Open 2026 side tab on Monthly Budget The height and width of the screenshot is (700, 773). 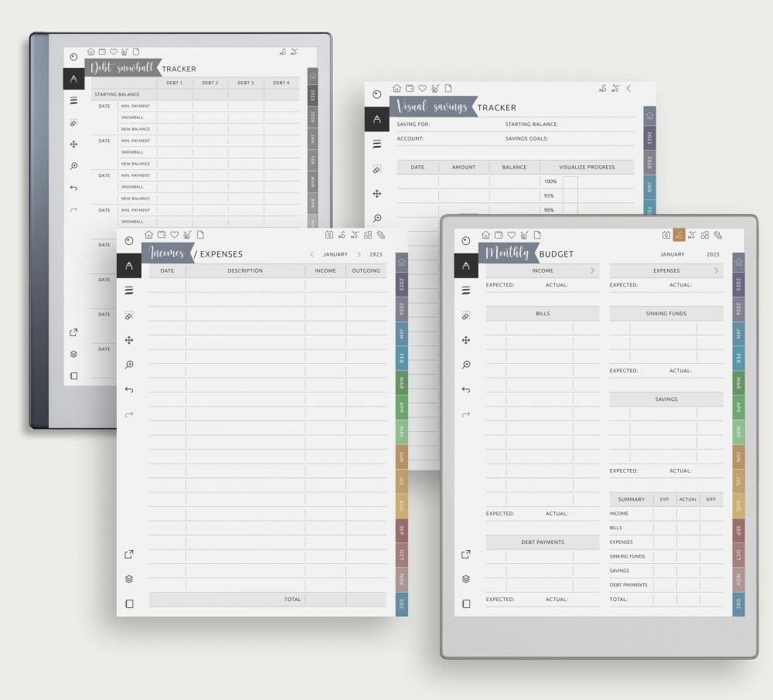pos(738,309)
